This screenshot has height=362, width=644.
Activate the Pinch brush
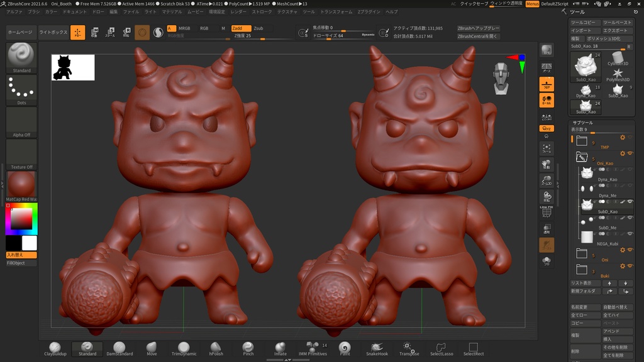(248, 349)
